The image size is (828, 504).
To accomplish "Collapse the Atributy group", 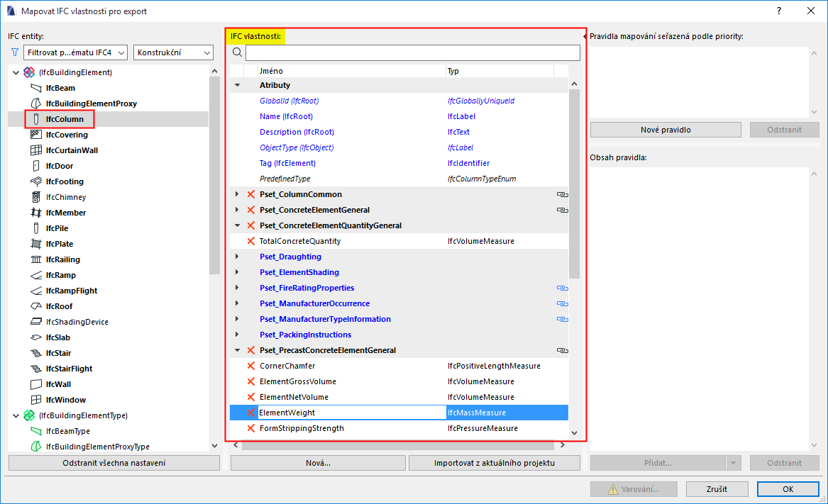I will tap(237, 85).
